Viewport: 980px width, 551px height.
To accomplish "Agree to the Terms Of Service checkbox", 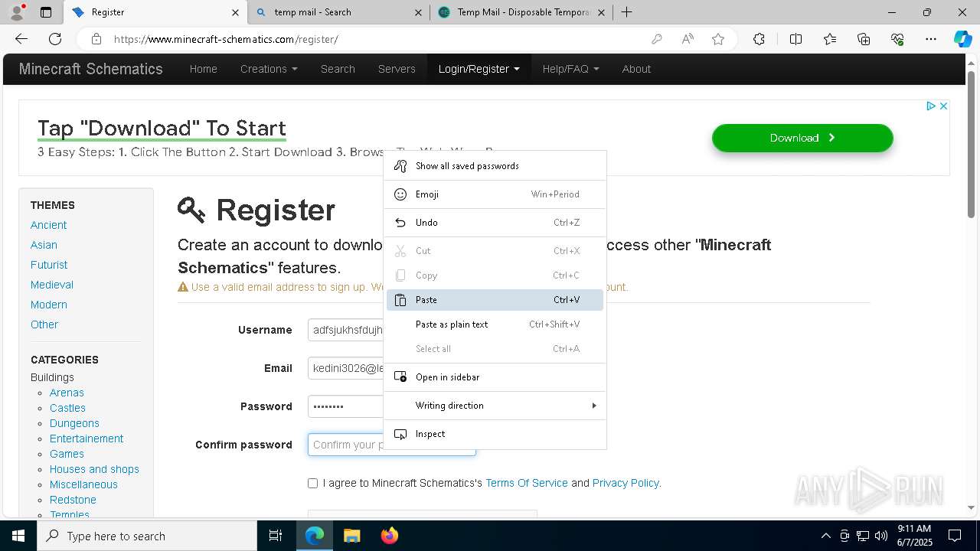I will [x=312, y=483].
